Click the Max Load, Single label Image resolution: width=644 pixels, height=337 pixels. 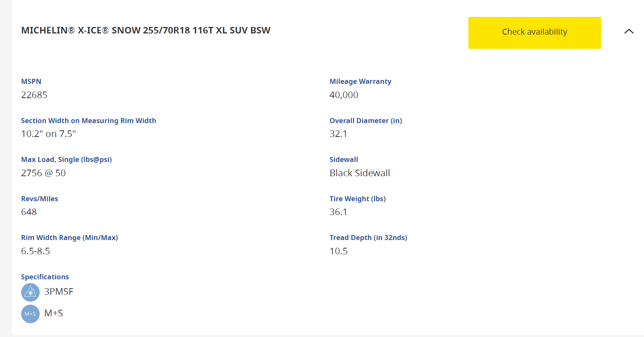pyautogui.click(x=66, y=160)
